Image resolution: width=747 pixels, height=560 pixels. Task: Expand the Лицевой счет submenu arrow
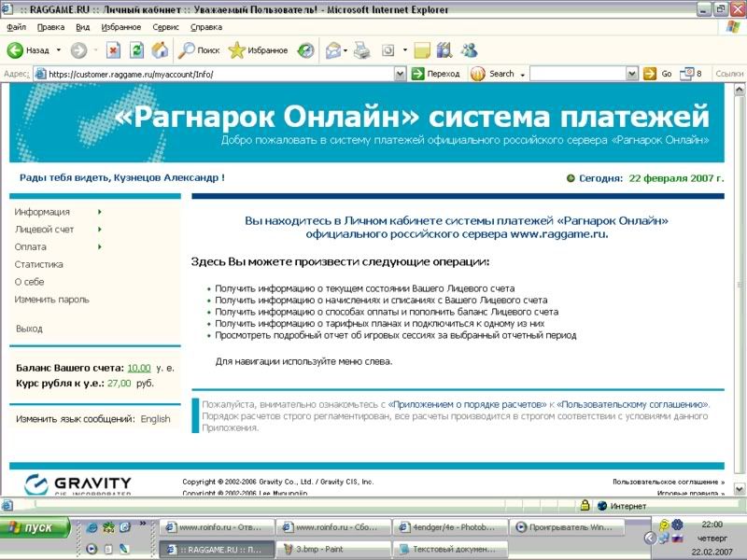pos(100,229)
